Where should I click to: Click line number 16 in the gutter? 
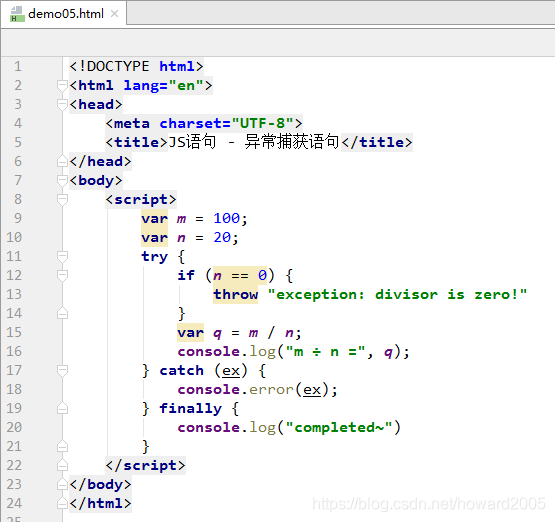coord(14,351)
